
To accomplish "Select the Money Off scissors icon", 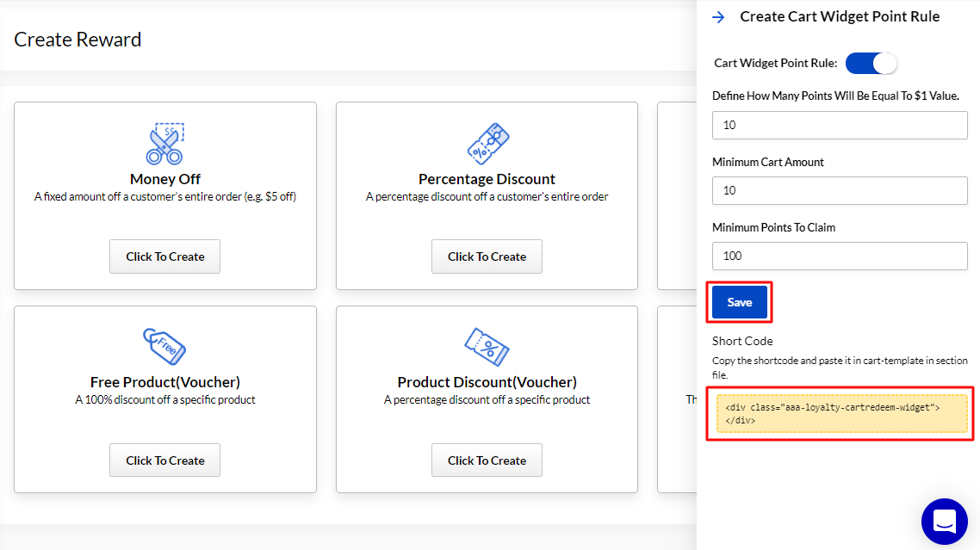I will tap(164, 143).
